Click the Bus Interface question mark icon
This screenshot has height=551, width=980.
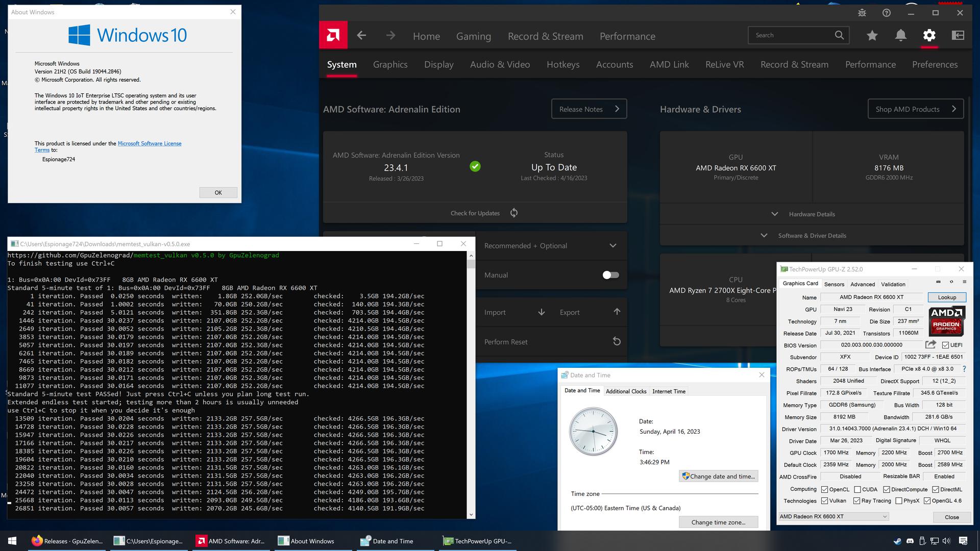964,369
